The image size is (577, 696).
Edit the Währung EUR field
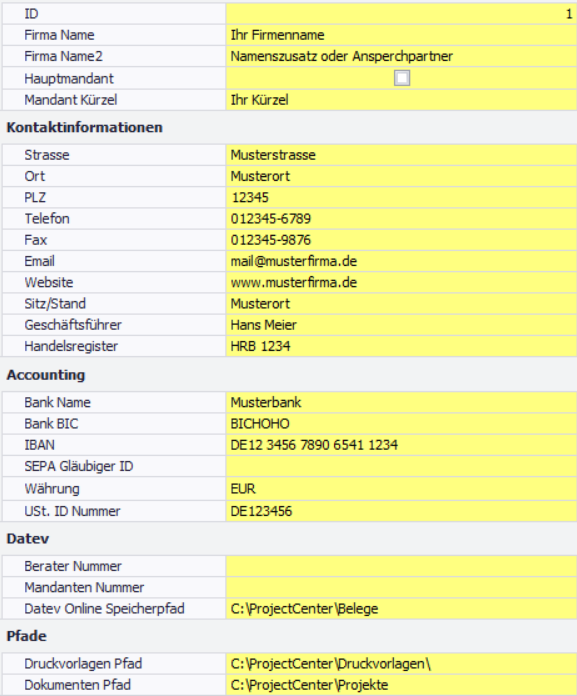pos(401,489)
